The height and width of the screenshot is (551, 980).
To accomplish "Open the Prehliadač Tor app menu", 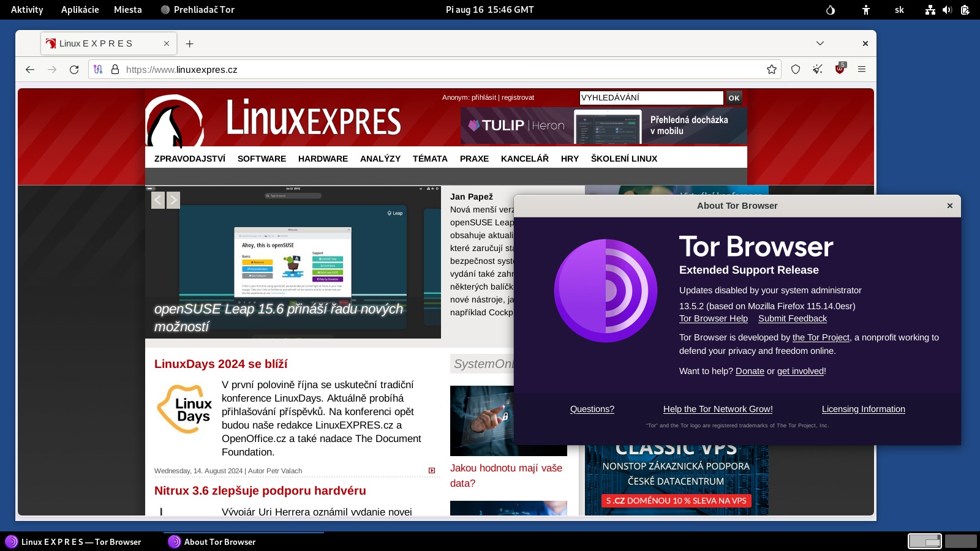I will point(197,10).
